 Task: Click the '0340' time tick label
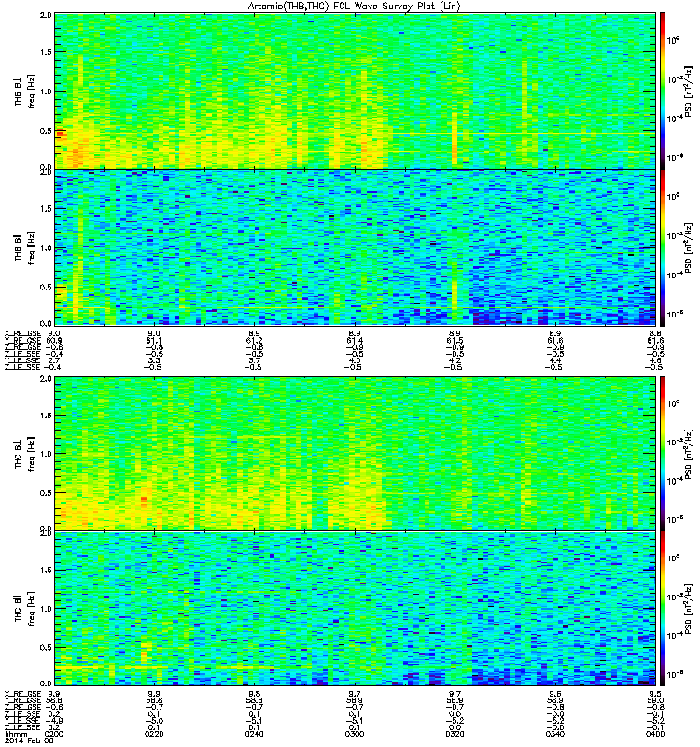click(x=555, y=734)
